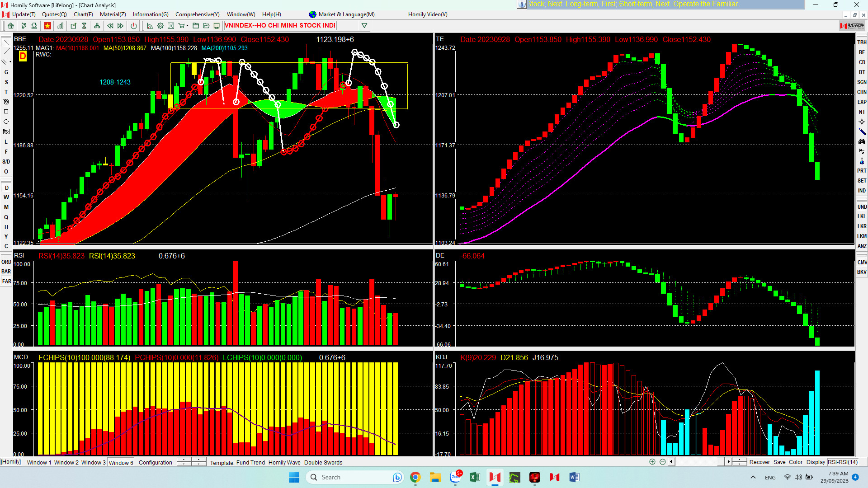This screenshot has width=868, height=488.
Task: Open the settings gear toolbar icon
Action: pos(160,26)
